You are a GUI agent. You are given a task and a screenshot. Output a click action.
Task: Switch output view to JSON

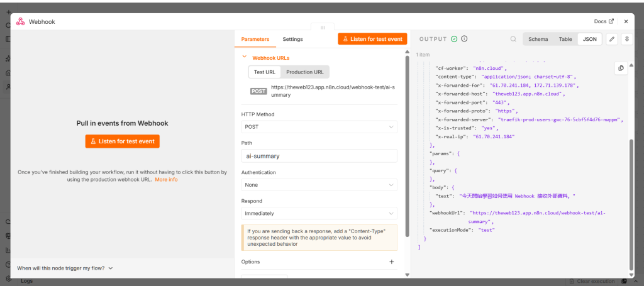tap(590, 39)
